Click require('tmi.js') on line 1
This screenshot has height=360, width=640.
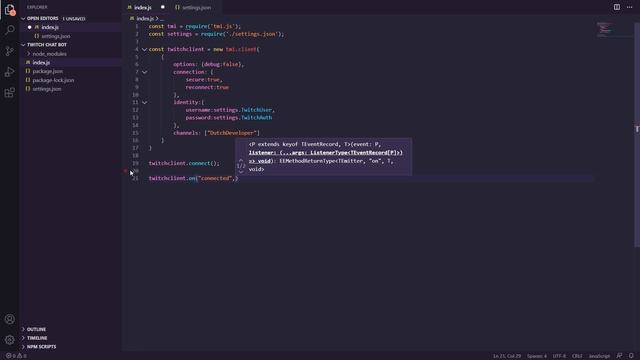click(211, 27)
